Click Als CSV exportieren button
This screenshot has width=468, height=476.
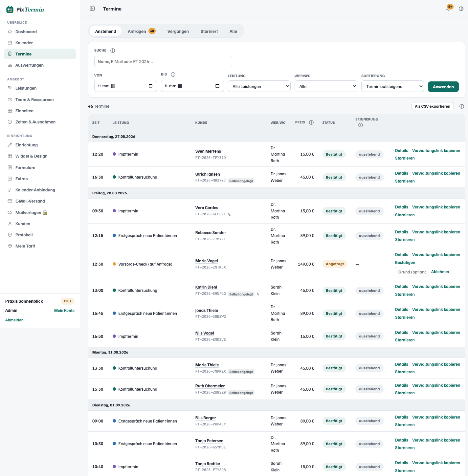tap(433, 106)
